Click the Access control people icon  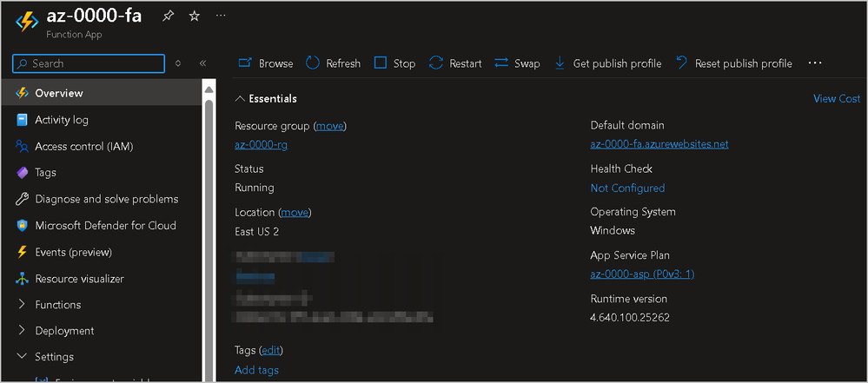pos(22,146)
